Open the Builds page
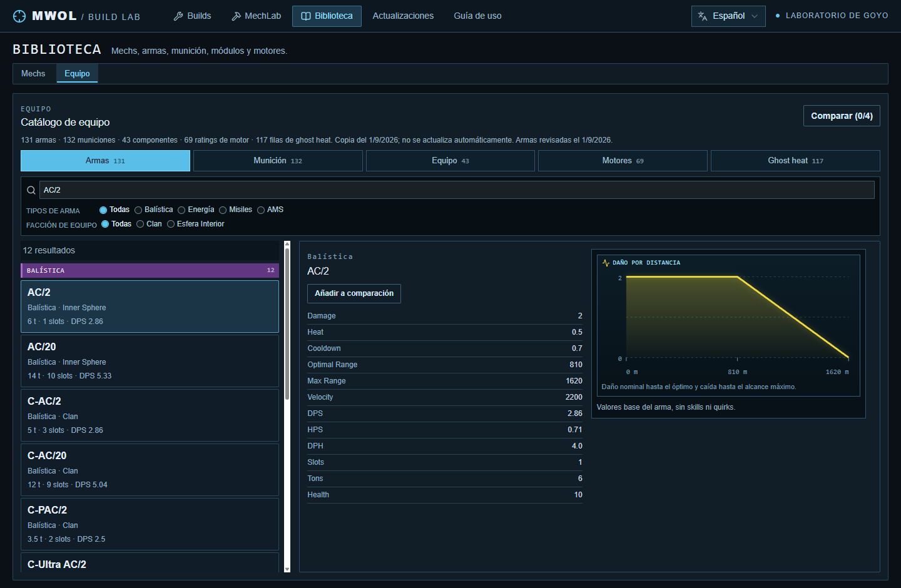 point(192,16)
